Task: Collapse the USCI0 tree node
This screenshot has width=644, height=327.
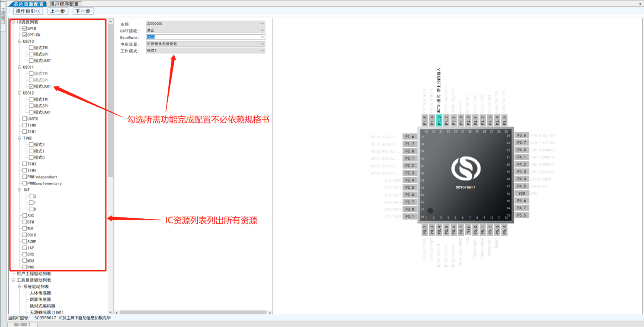Action: click(19, 42)
